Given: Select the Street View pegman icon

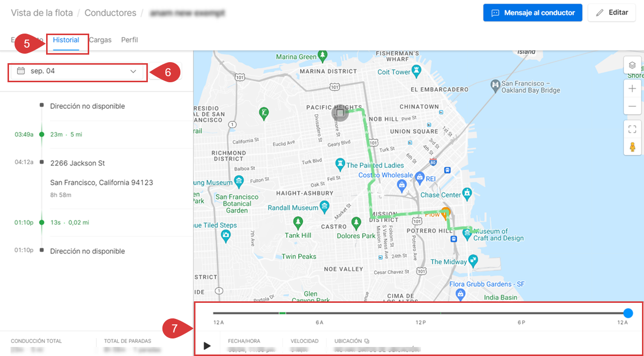Looking at the screenshot, I should tap(632, 147).
